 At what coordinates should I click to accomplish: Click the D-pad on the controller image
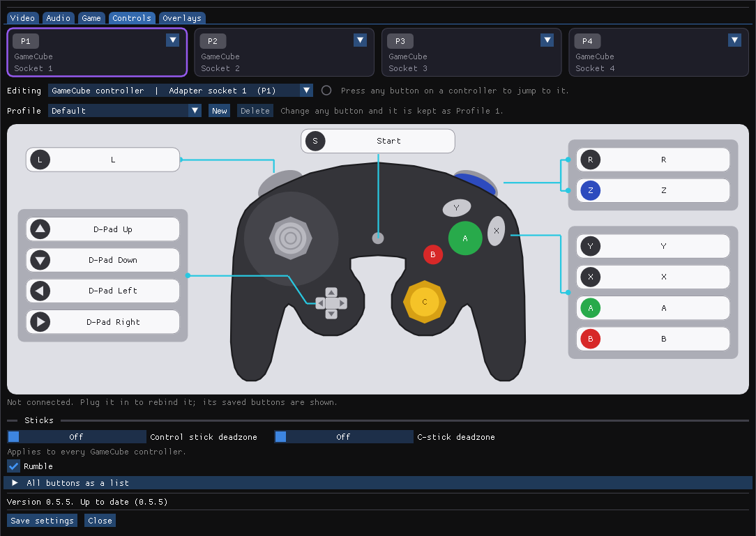[331, 303]
